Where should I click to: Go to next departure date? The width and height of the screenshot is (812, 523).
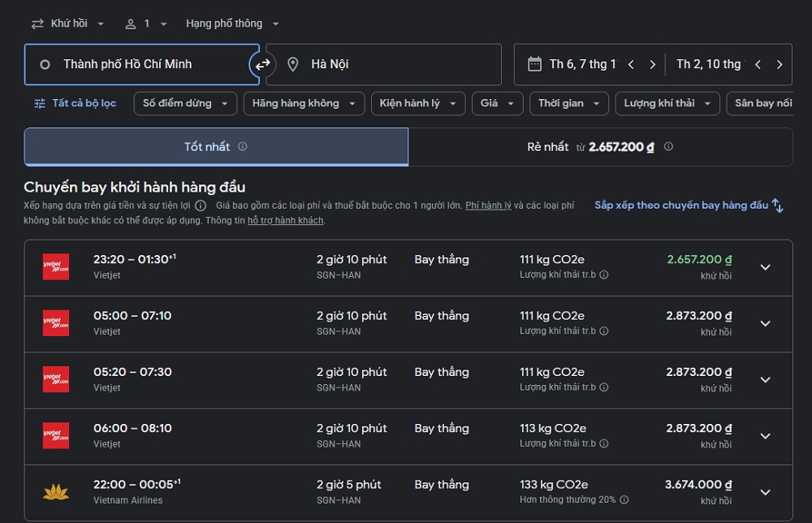(x=653, y=64)
